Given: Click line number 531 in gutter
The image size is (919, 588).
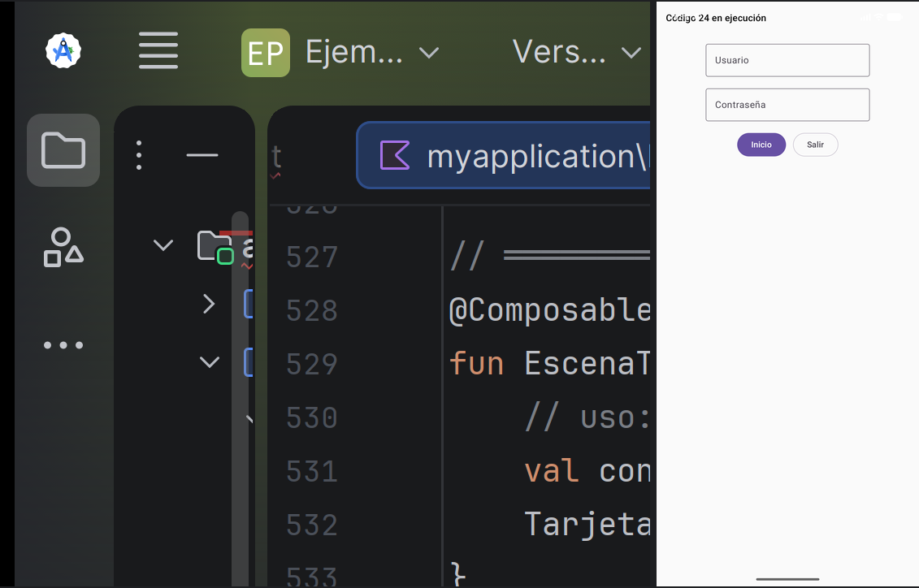Looking at the screenshot, I should tap(312, 471).
